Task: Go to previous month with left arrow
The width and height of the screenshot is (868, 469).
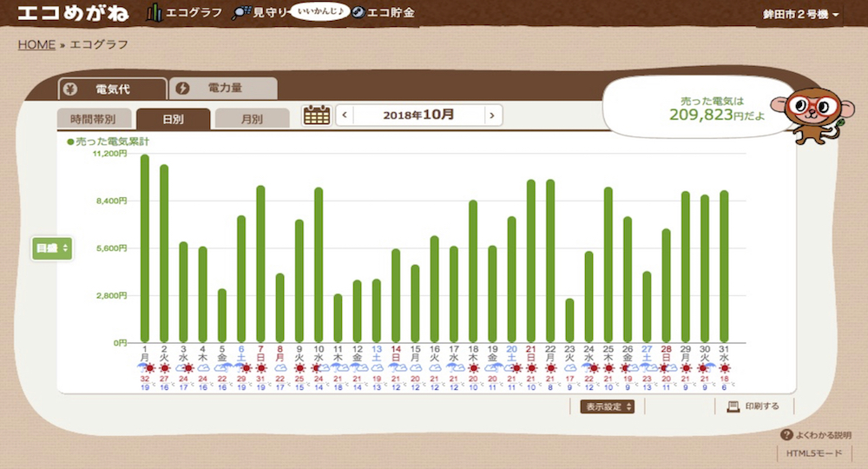Action: pyautogui.click(x=345, y=116)
